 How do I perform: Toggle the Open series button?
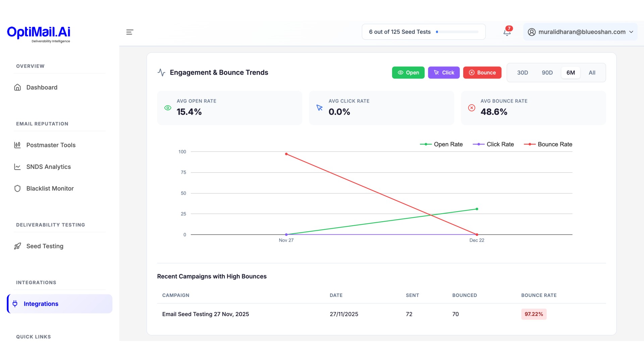pos(408,73)
